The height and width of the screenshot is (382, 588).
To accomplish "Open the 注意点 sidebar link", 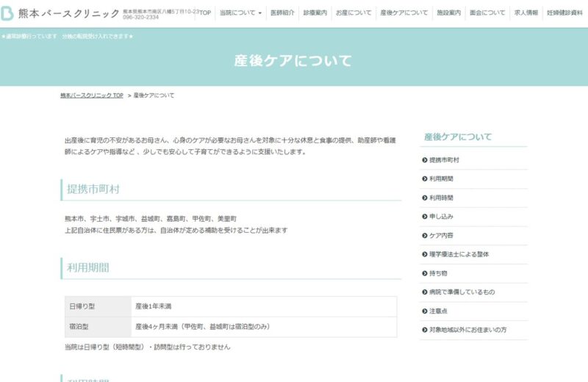I will (438, 311).
